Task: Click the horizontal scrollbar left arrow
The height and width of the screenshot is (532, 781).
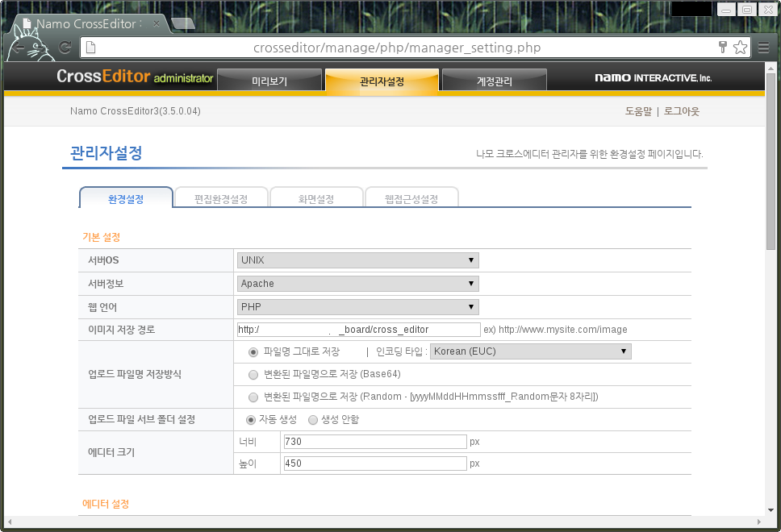Action: (10, 522)
